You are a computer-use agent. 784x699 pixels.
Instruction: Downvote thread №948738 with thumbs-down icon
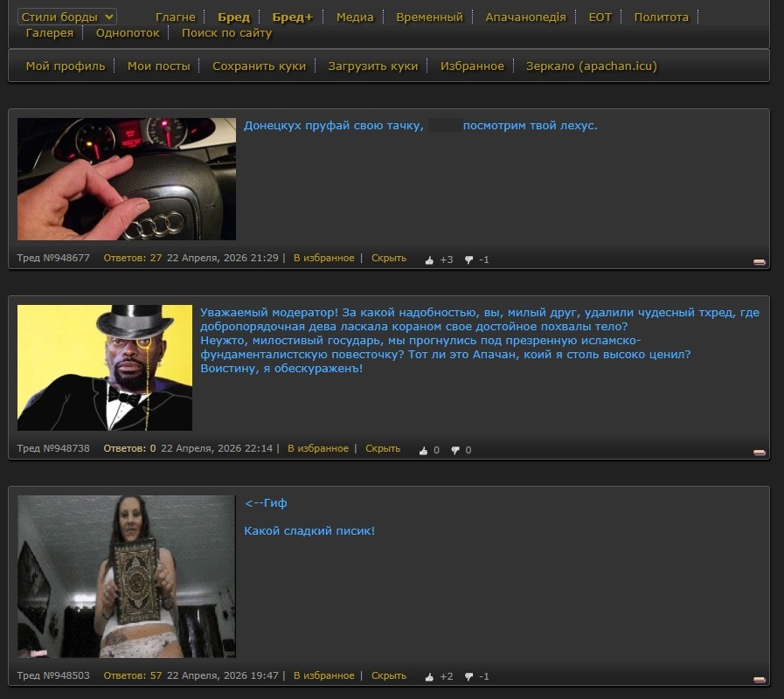[455, 450]
